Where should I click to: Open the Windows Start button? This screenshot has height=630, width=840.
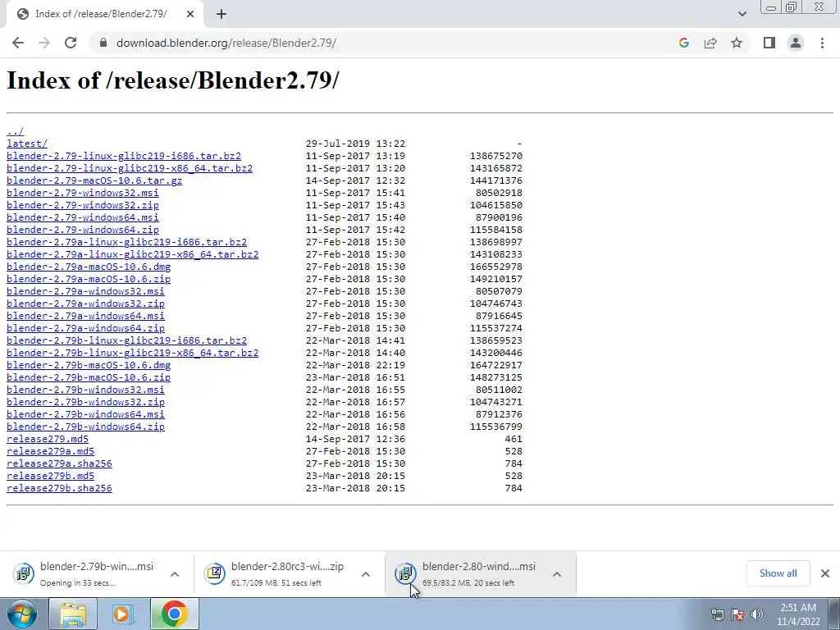[22, 614]
